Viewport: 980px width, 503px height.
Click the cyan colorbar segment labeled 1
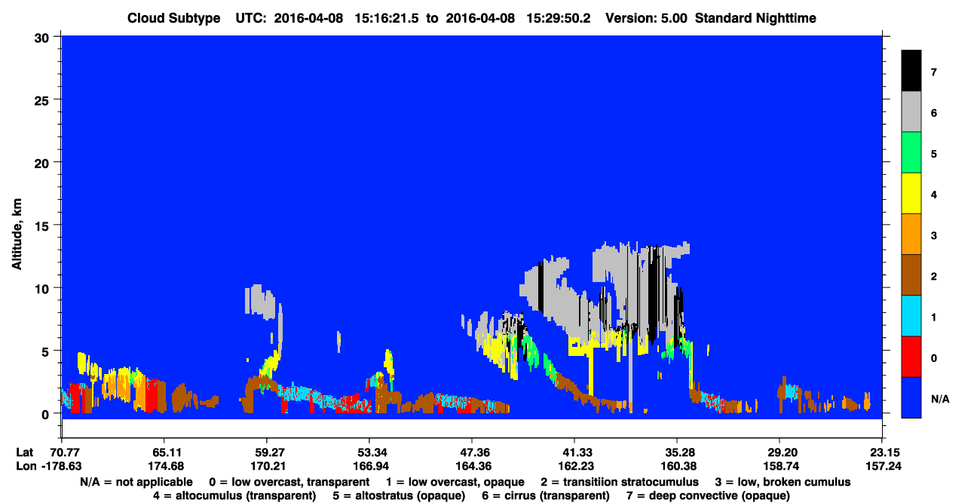pos(911,315)
